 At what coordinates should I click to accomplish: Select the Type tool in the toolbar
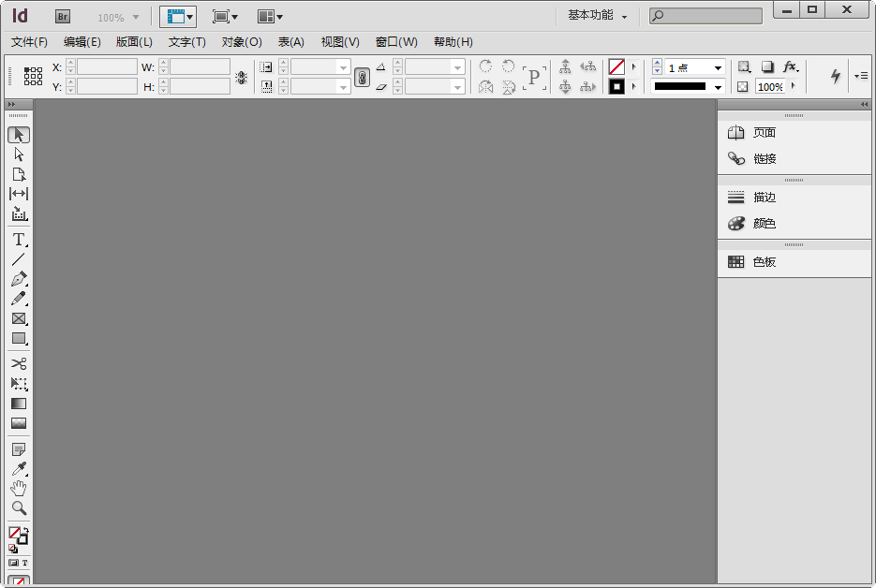coord(19,240)
